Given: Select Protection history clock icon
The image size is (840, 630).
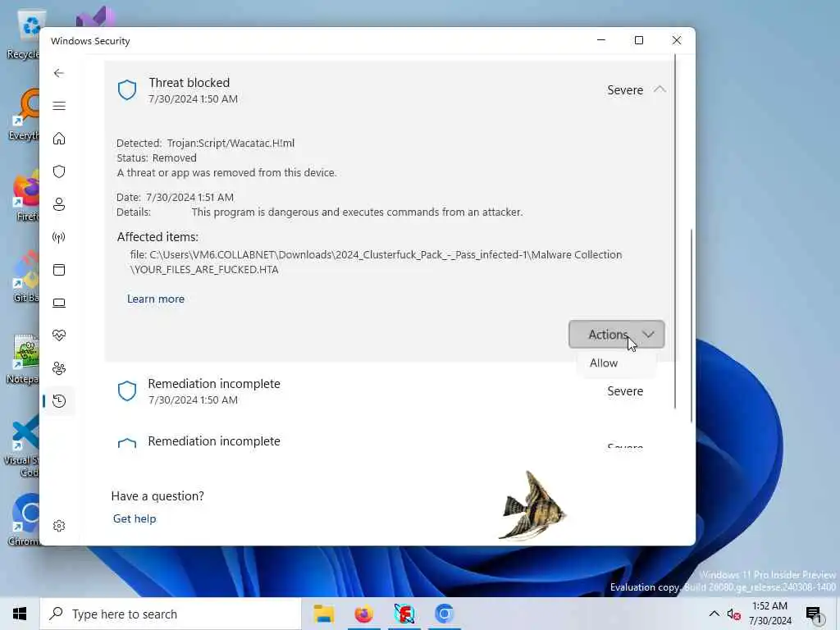Looking at the screenshot, I should click(59, 401).
